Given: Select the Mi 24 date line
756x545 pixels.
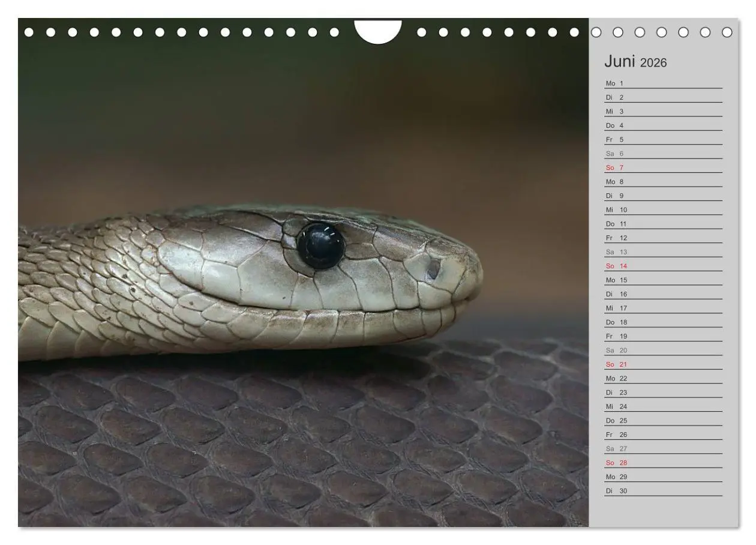Looking at the screenshot, I should 663,406.
